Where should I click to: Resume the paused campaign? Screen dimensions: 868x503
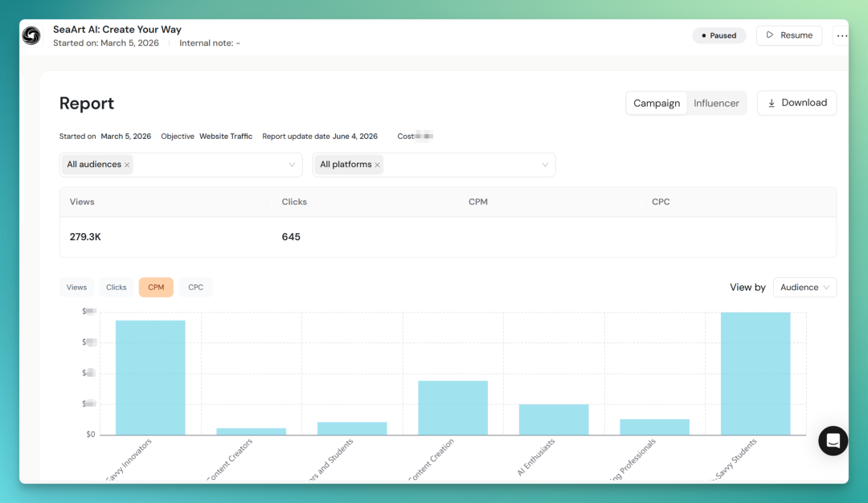pos(789,35)
